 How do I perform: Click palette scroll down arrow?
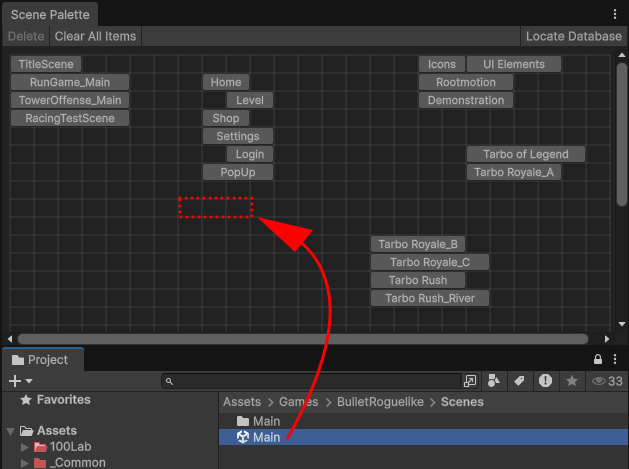click(622, 324)
